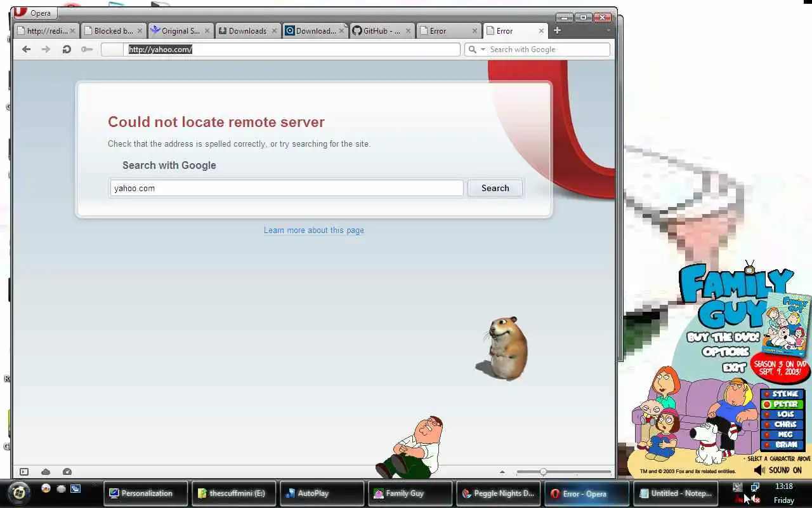
Task: Switch to the Original S... tab
Action: pyautogui.click(x=180, y=30)
